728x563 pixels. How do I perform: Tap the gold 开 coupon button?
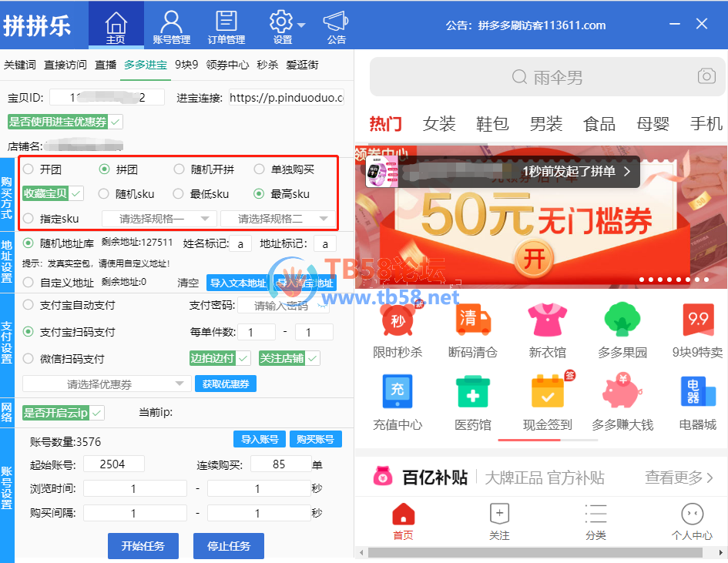click(534, 259)
